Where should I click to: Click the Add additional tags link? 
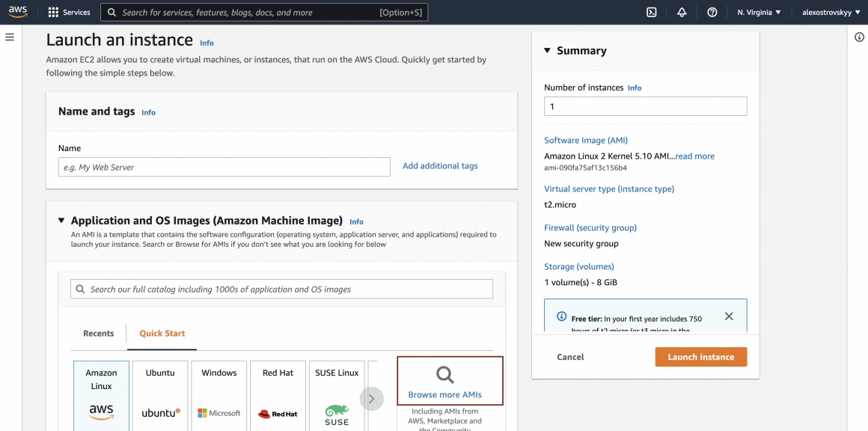(440, 166)
